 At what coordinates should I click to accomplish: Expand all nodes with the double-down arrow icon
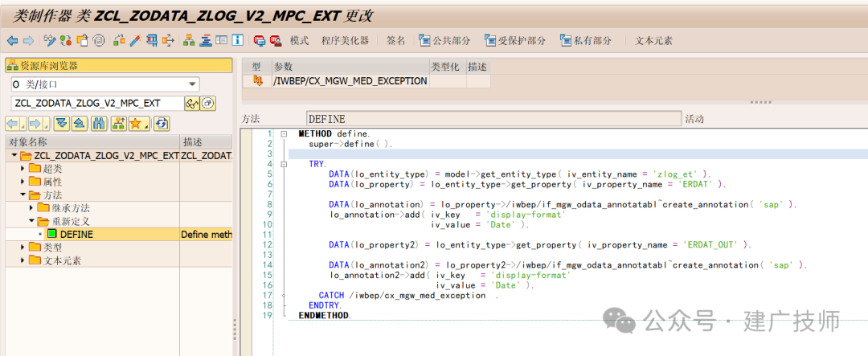coord(61,124)
